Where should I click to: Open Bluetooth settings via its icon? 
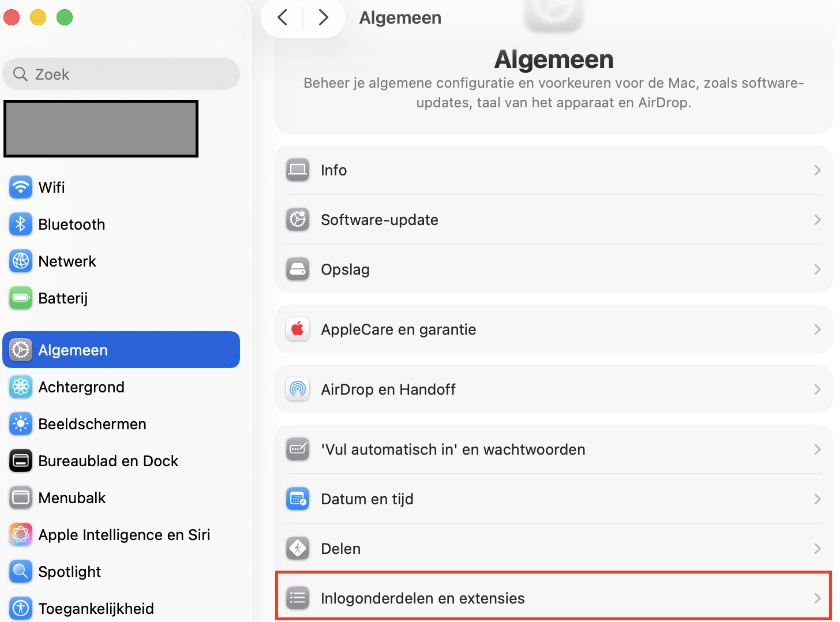pyautogui.click(x=21, y=224)
